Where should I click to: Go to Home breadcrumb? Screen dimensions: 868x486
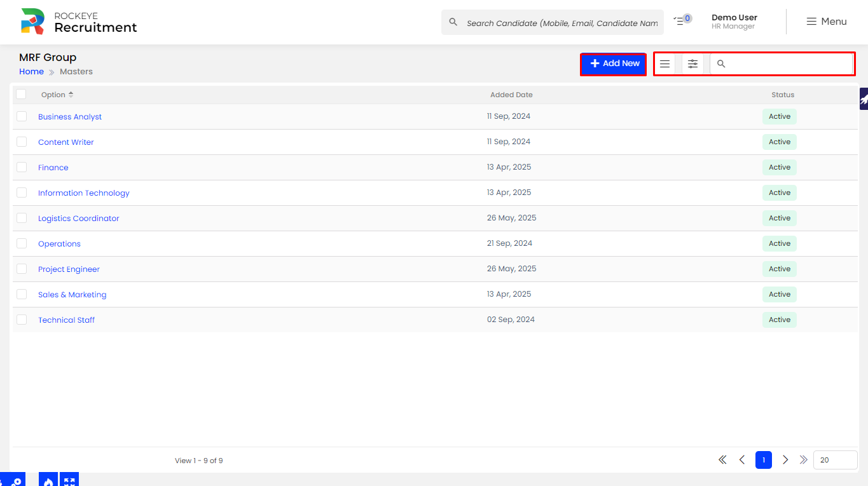tap(31, 72)
